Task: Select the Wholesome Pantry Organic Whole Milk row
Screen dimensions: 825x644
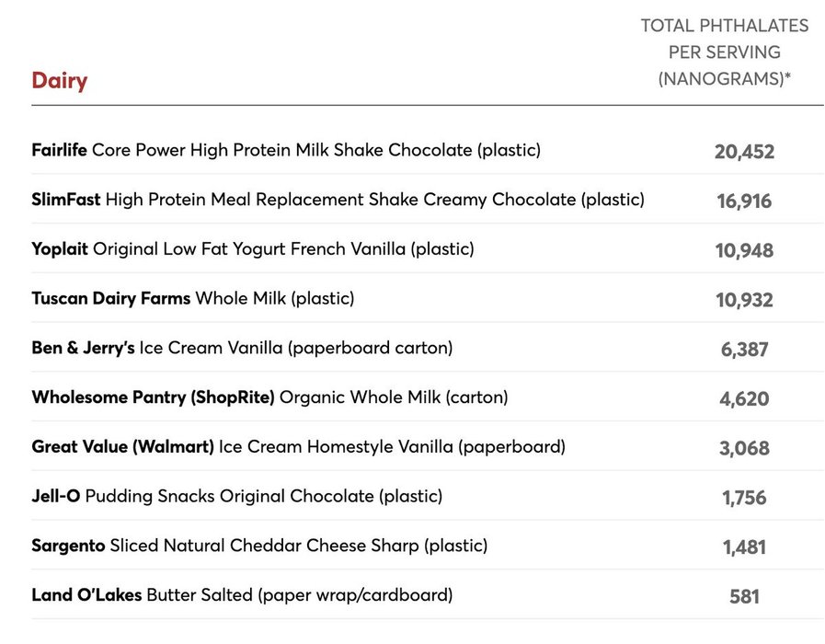Action: pyautogui.click(x=428, y=397)
